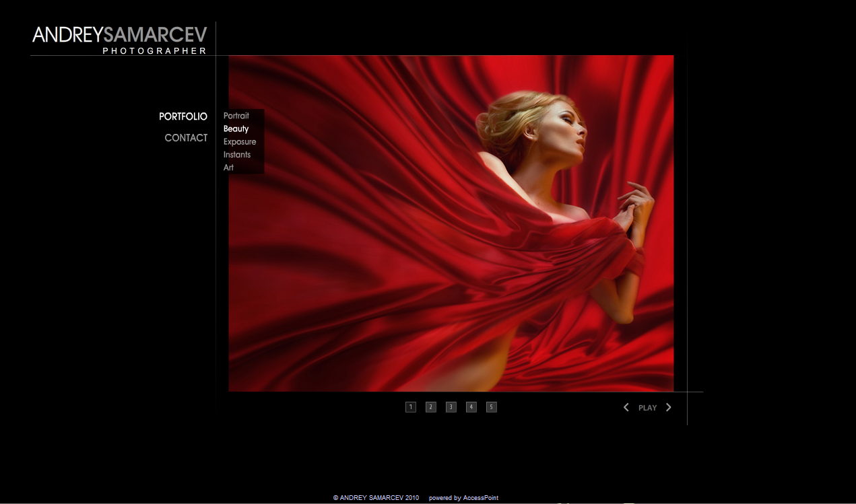Viewport: 856px width, 504px height.
Task: Click the PHOTOGRAPHER subtitle text
Action: (x=155, y=51)
